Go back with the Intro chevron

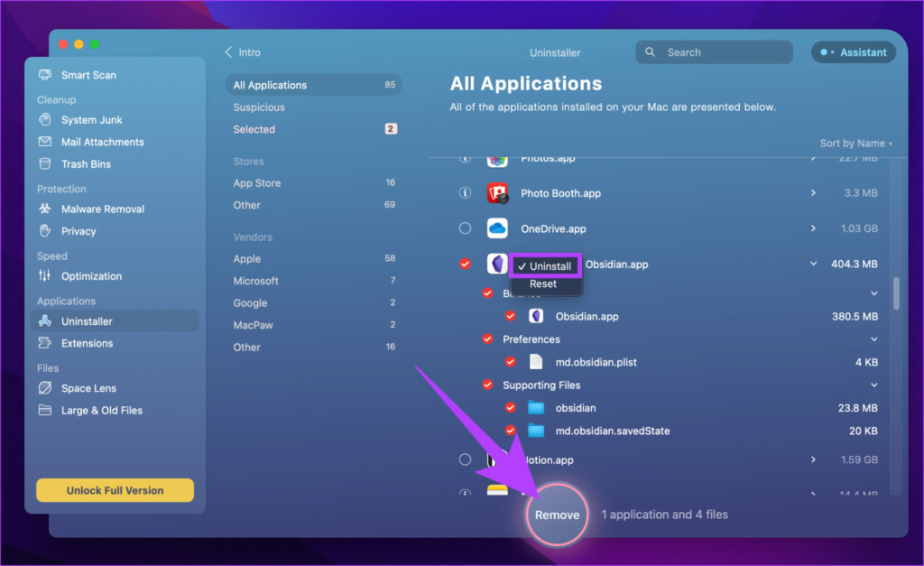[x=228, y=51]
